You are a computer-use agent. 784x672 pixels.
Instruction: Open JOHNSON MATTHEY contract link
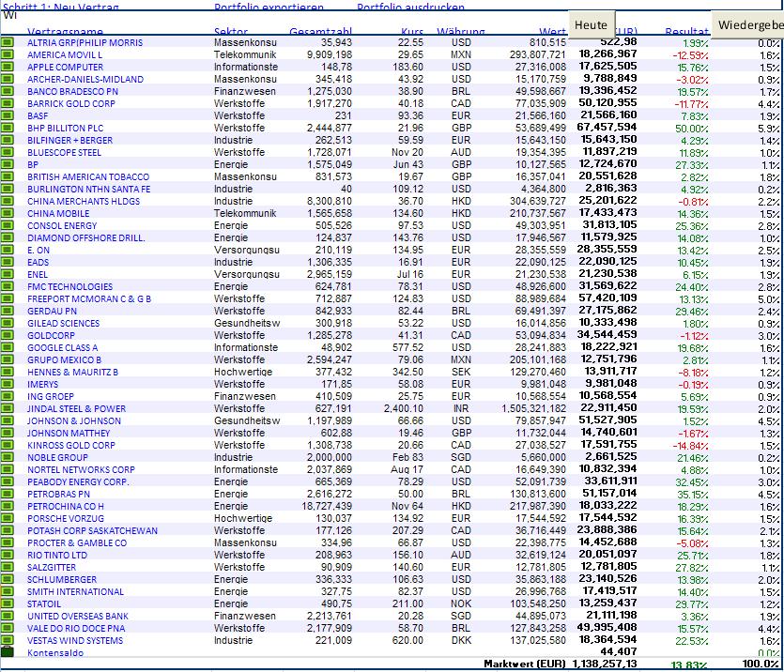click(69, 434)
